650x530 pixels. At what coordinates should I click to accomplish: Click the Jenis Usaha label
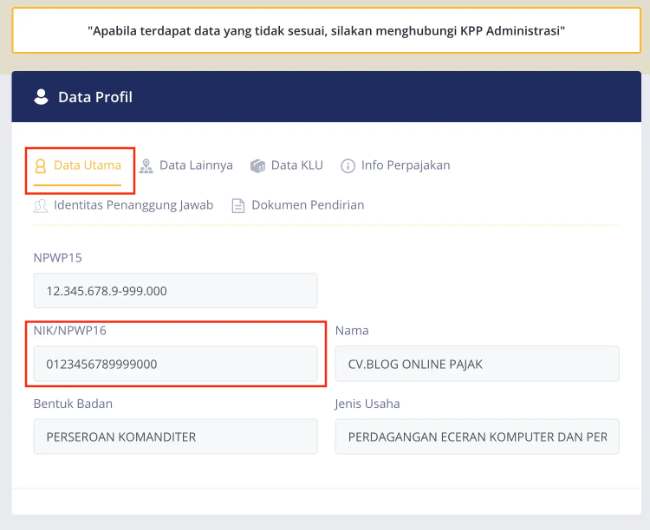coord(367,404)
